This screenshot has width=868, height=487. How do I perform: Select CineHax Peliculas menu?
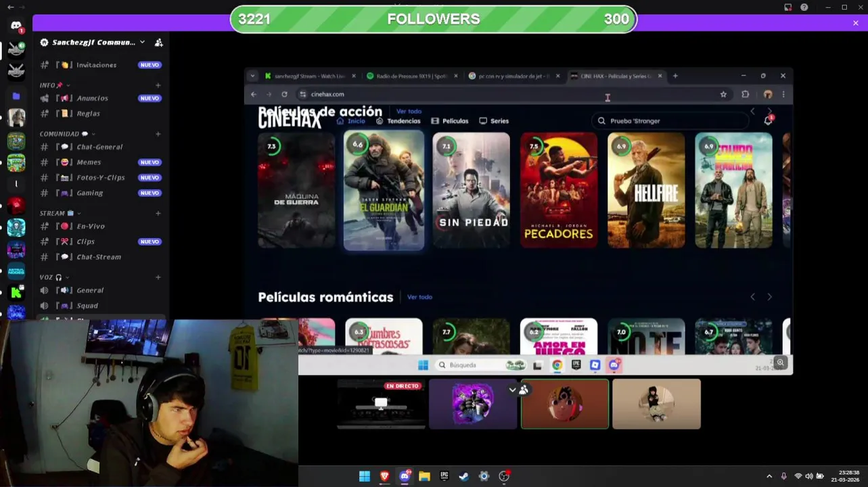point(450,120)
